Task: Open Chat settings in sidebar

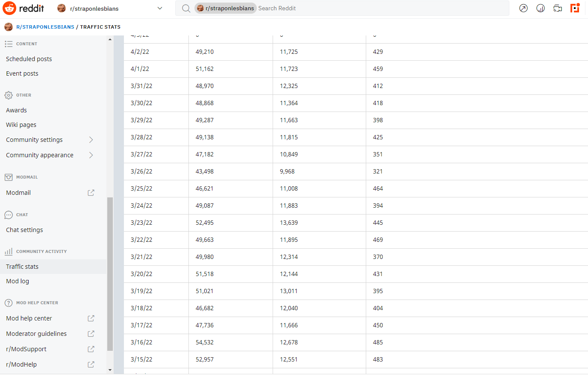Action: coord(24,230)
